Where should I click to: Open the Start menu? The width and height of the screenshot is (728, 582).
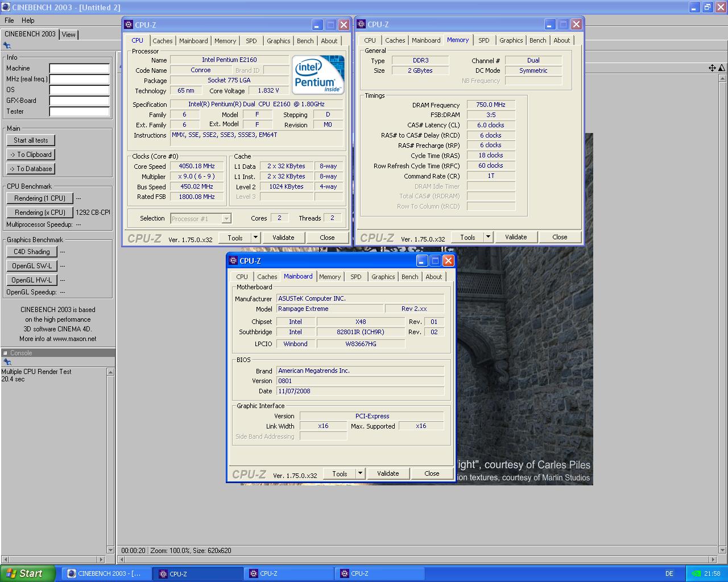[28, 573]
